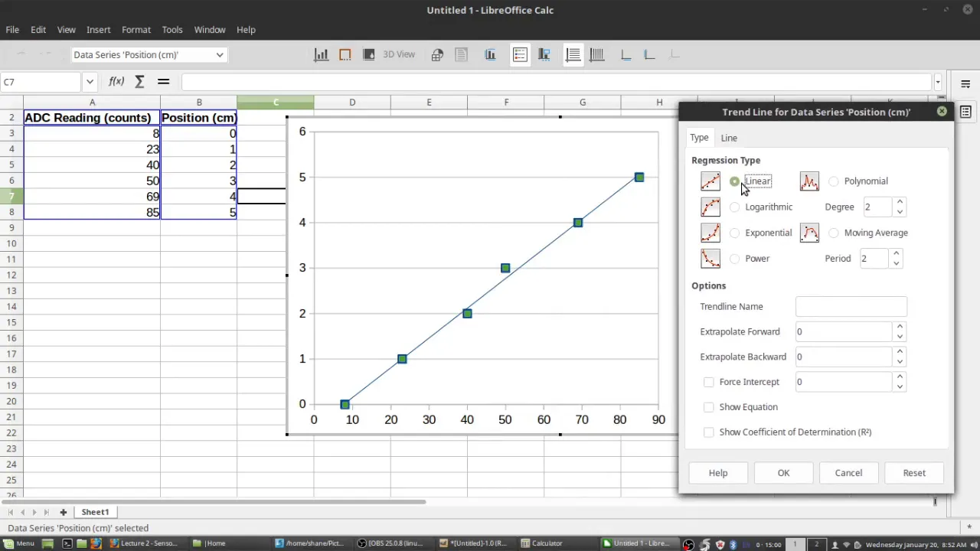This screenshot has width=980, height=551.
Task: Open the Name Box dropdown arrow
Action: [90, 82]
